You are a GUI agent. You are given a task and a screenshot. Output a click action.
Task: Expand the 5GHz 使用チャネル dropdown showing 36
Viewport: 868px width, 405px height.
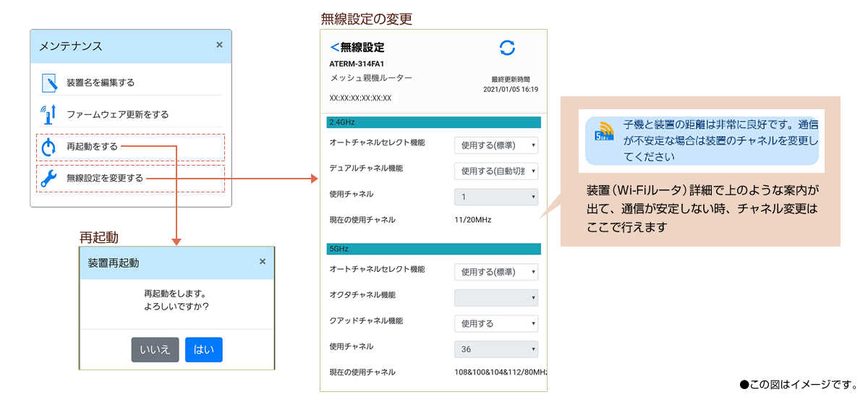point(496,349)
